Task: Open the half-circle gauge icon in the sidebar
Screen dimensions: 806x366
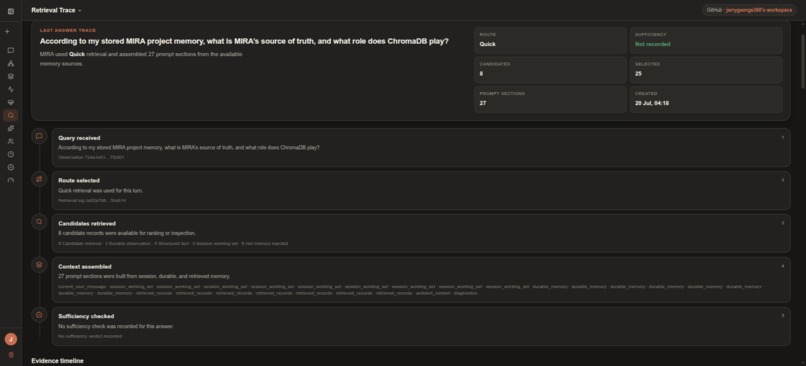Action: pos(11,180)
